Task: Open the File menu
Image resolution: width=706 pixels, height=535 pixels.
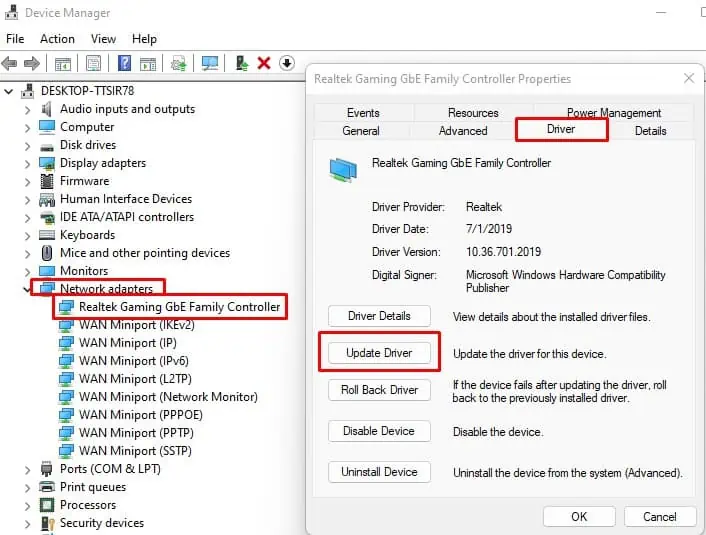Action: tap(15, 39)
